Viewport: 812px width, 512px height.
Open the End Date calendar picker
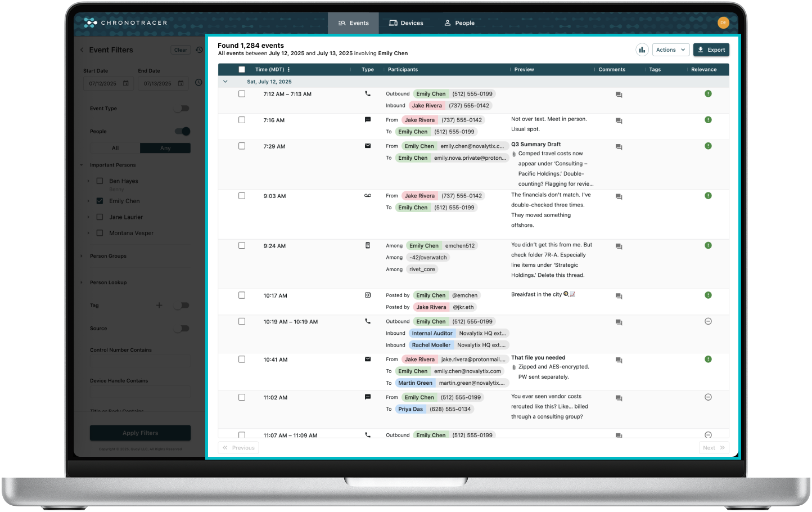[x=181, y=84]
